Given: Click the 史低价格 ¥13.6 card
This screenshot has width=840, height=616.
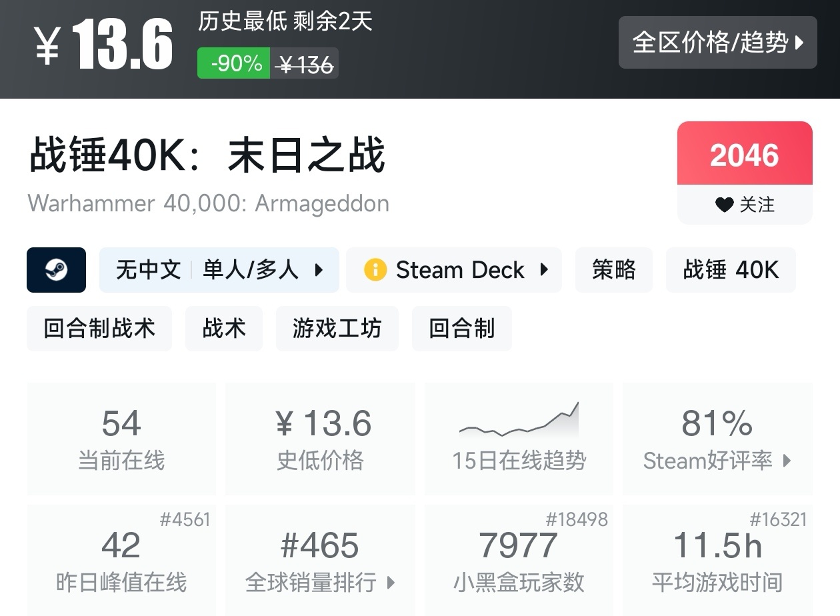Looking at the screenshot, I should [x=320, y=439].
